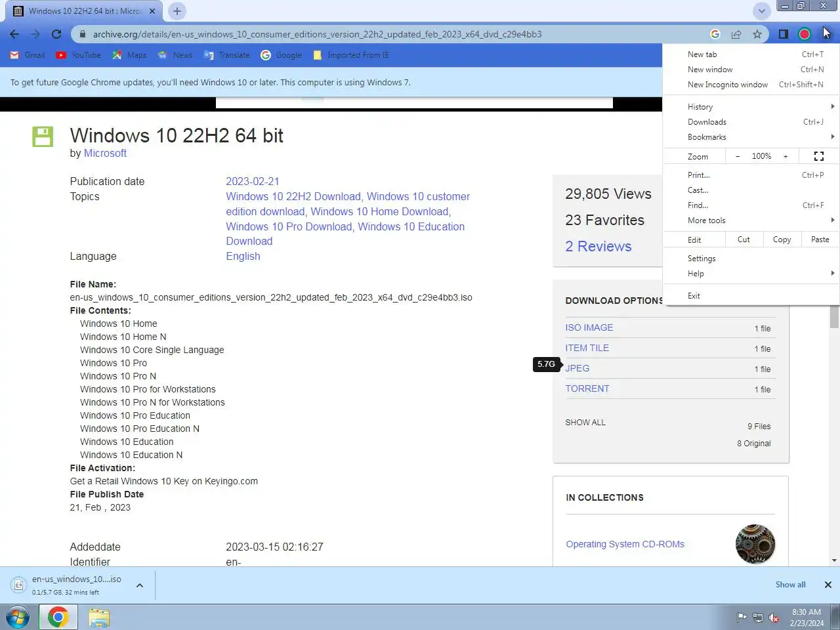Bookmark this page with star icon
Screen dimensions: 840x630
(x=757, y=34)
